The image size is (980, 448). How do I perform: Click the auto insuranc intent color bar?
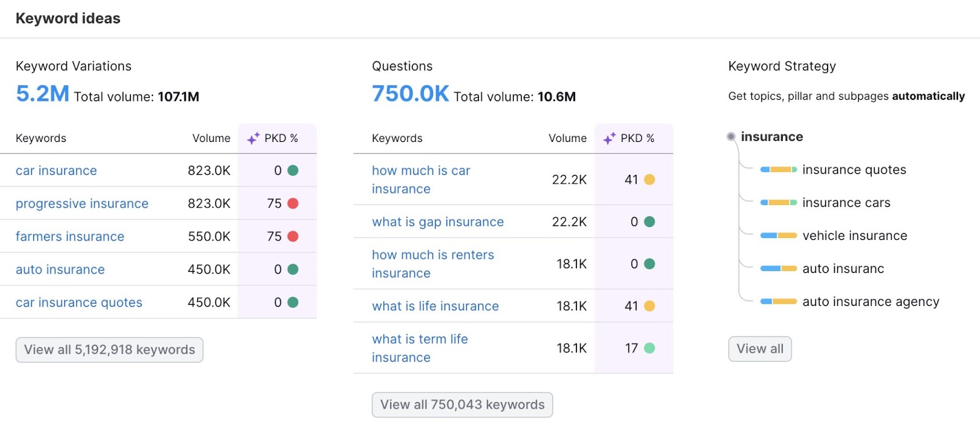pos(778,269)
